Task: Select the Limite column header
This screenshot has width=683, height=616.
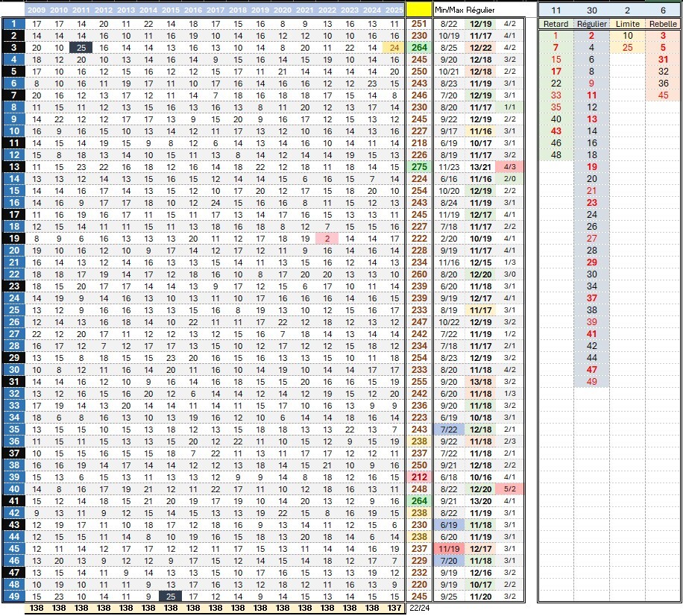Action: [627, 24]
